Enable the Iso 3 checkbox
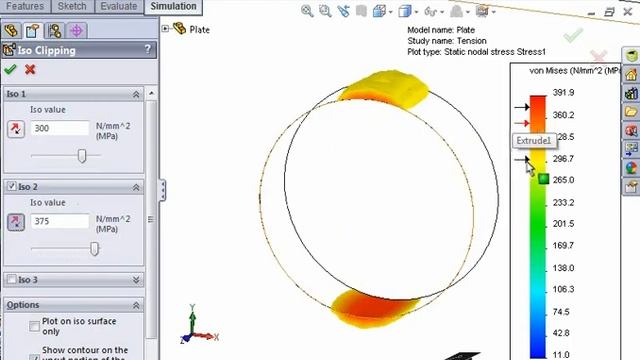Viewport: 640px width, 360px height. click(11, 279)
